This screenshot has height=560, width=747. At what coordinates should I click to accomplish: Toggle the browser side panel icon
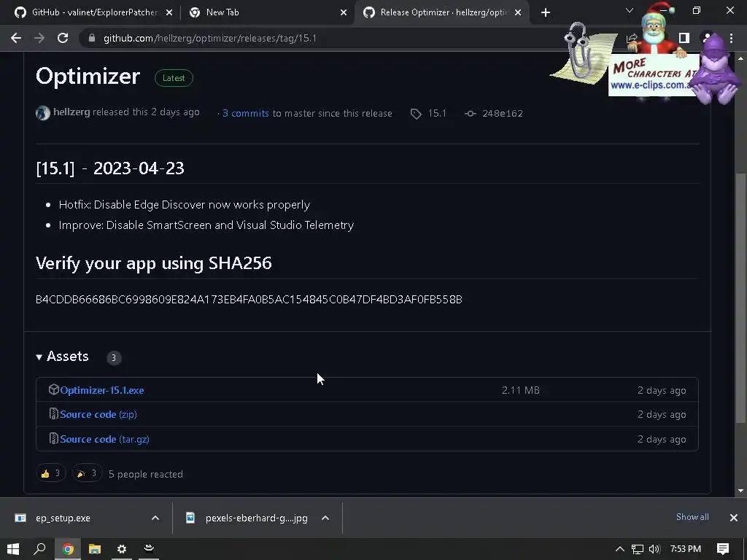pyautogui.click(x=684, y=38)
